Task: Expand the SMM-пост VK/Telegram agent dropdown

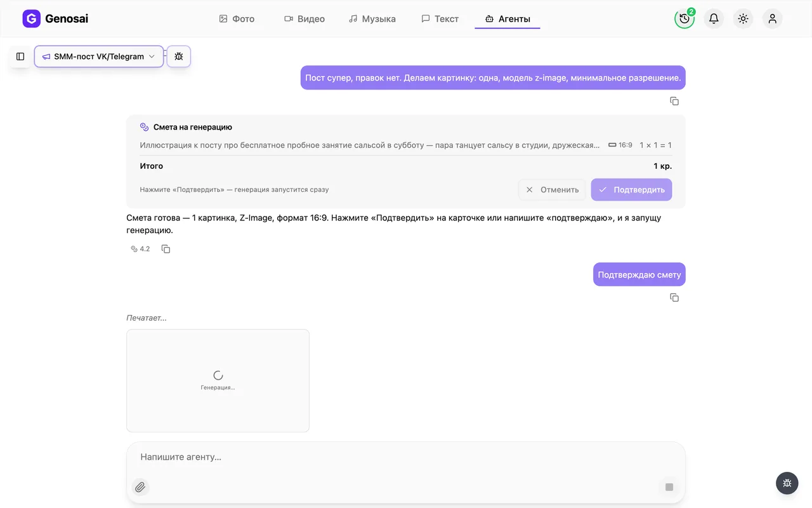Action: pos(99,57)
